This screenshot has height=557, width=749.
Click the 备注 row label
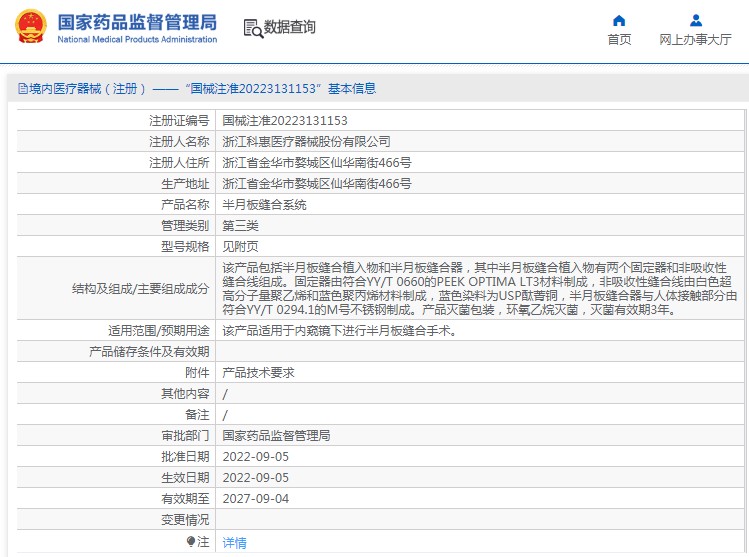[x=197, y=415]
